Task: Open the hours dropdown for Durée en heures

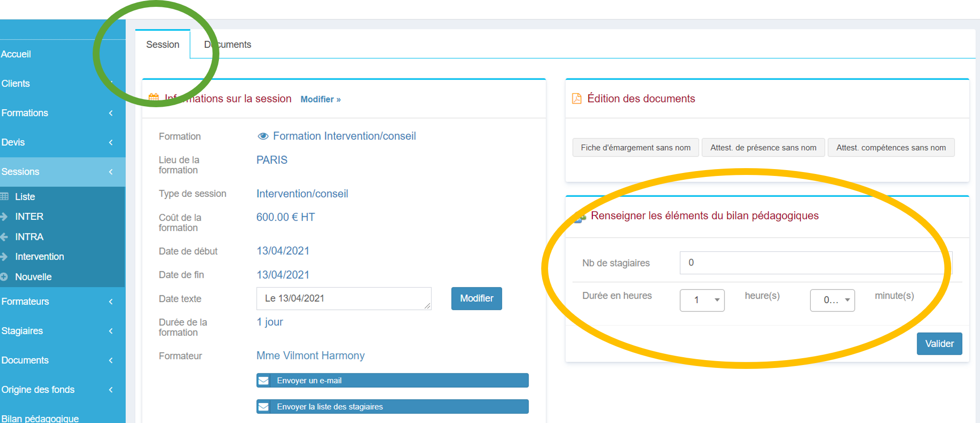Action: (x=702, y=300)
